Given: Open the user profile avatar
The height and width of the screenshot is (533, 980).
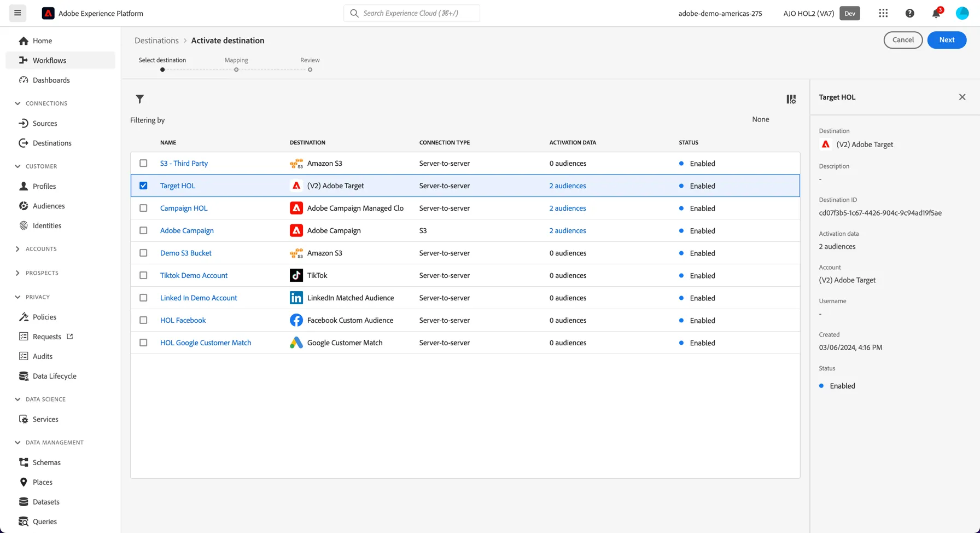Looking at the screenshot, I should pyautogui.click(x=962, y=13).
